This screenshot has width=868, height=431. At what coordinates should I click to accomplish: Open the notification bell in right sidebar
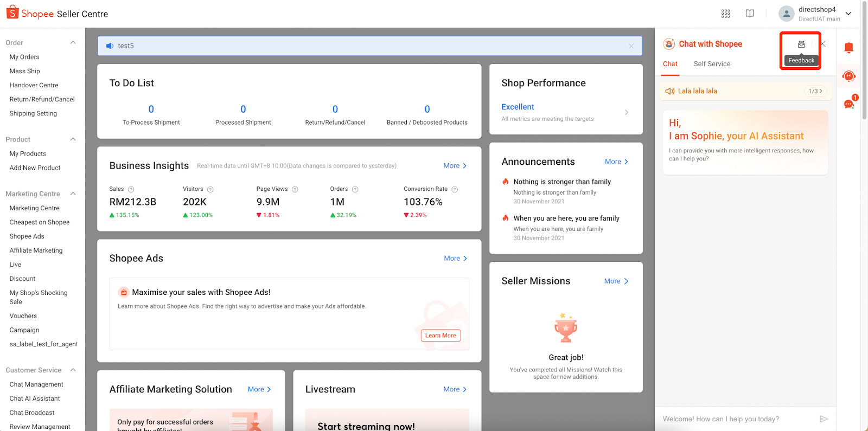tap(848, 48)
